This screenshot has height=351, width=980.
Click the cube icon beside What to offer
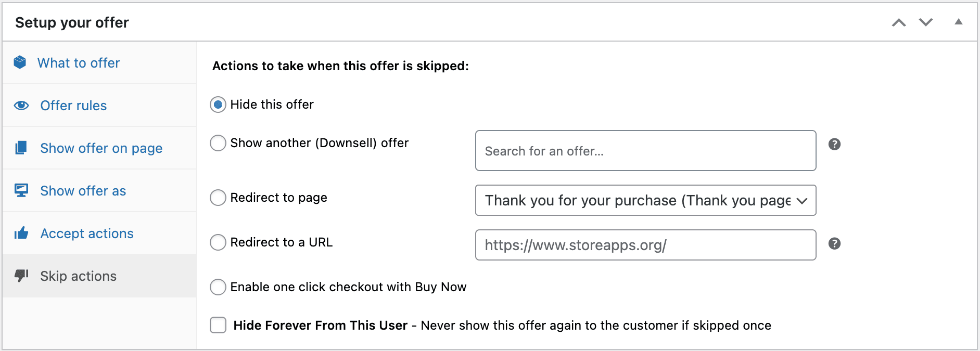(20, 62)
